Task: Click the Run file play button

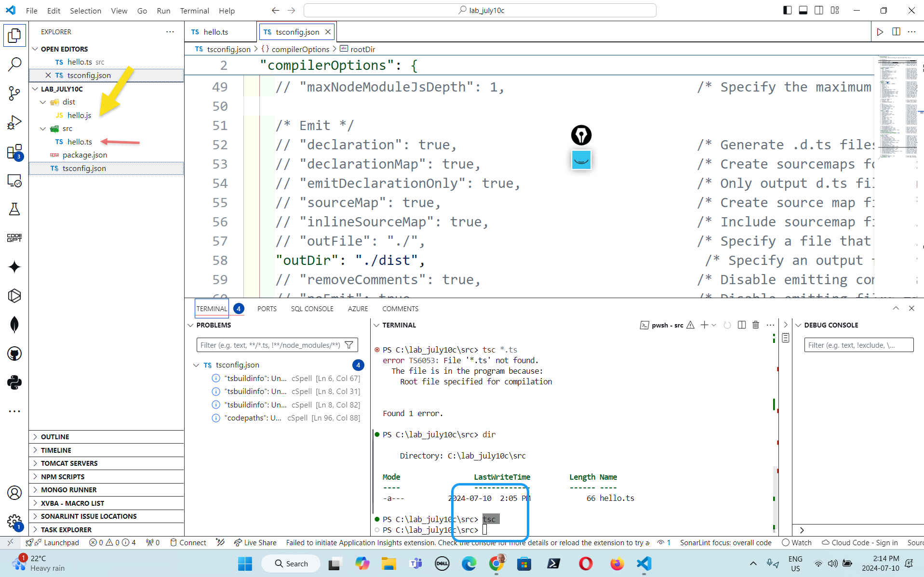Action: coord(880,32)
